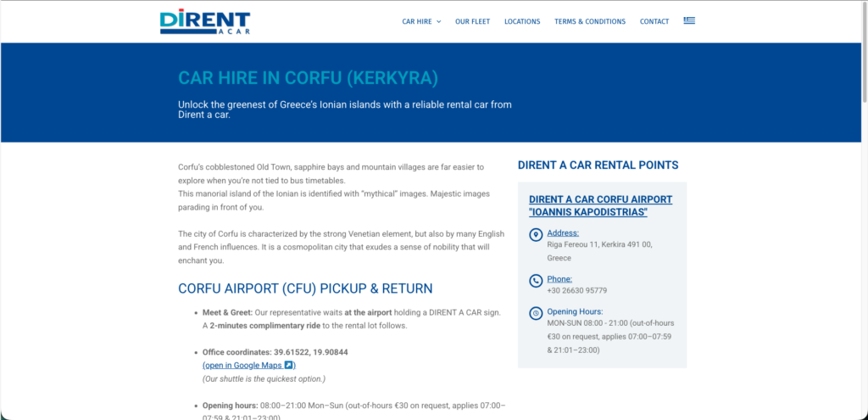
Task: Expand the Car Hire menu chevron
Action: click(439, 21)
